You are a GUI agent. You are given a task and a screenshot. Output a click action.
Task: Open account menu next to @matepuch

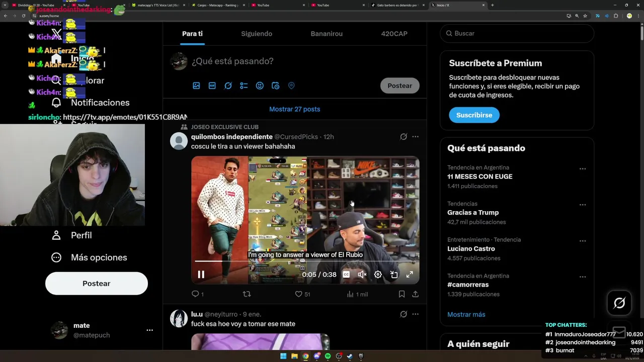[x=149, y=330]
